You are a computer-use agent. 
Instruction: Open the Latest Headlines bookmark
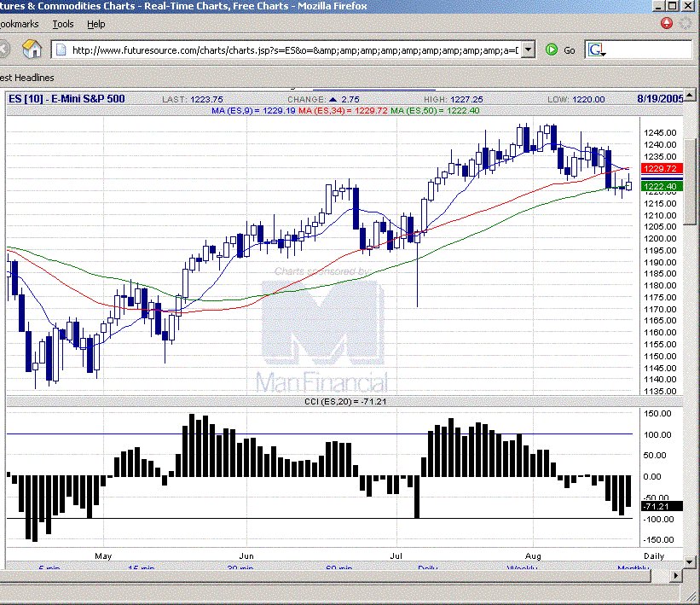pyautogui.click(x=26, y=78)
